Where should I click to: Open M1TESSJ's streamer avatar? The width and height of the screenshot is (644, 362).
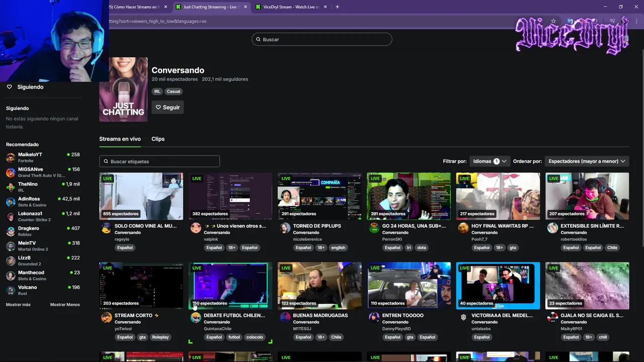coord(285,317)
